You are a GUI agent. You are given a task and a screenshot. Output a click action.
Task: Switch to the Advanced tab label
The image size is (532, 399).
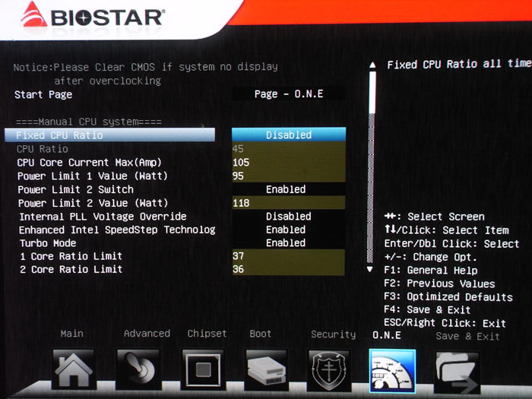coord(147,334)
